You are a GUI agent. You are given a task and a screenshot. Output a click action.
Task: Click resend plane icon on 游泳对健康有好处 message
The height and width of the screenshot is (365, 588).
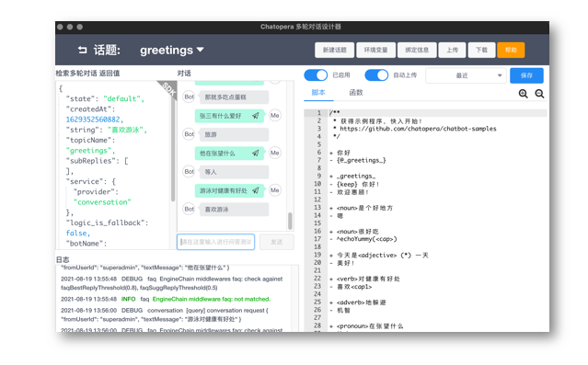[256, 190]
